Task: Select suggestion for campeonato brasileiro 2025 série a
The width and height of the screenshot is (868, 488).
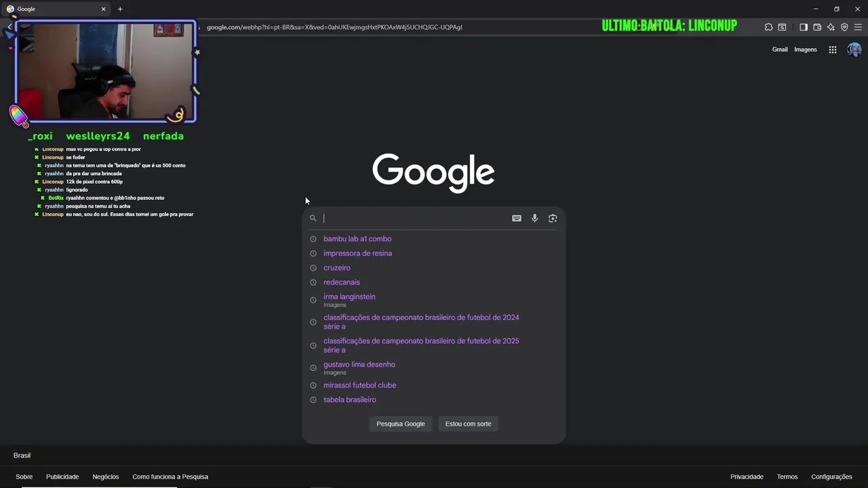Action: (433, 345)
